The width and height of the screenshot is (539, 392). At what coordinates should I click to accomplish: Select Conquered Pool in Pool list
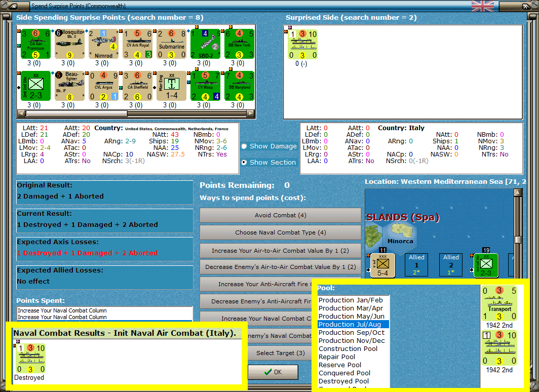pyautogui.click(x=354, y=373)
